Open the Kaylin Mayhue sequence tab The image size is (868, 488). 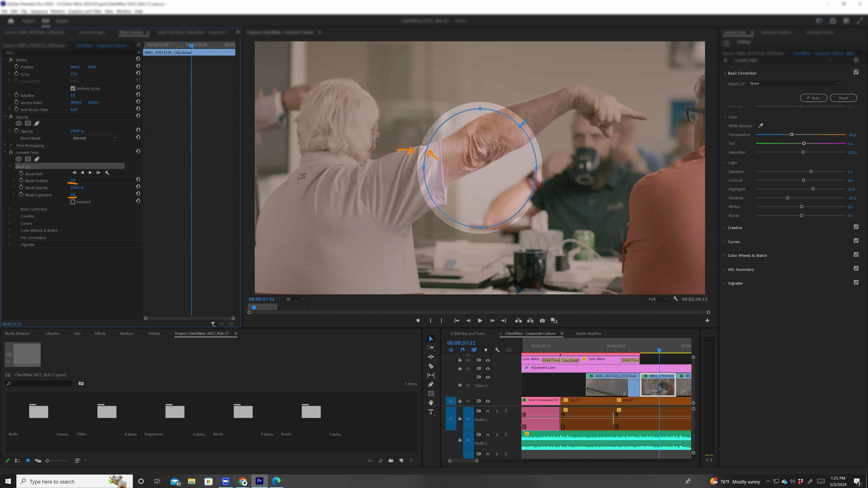[588, 333]
